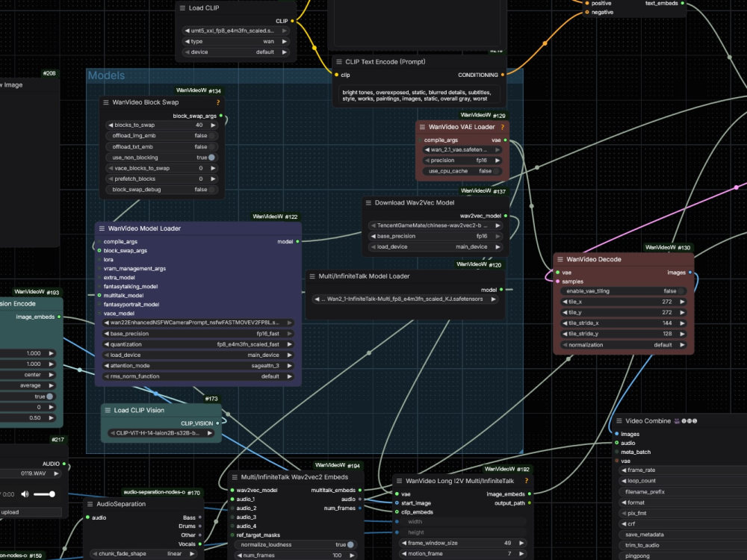Screen dimensions: 747x560
Task: Open chunk_fade_shape linear dropdown
Action: point(143,554)
